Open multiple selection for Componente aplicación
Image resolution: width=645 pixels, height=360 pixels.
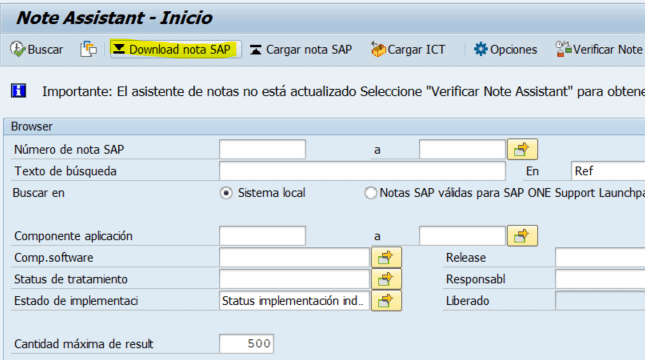point(522,236)
